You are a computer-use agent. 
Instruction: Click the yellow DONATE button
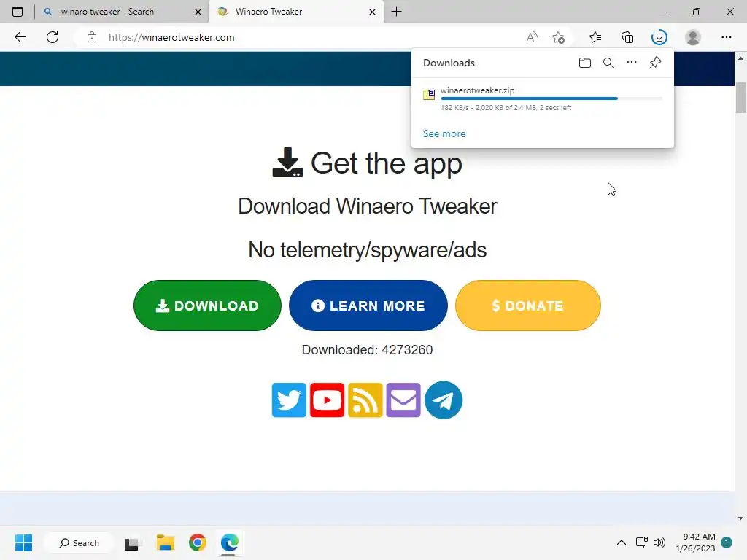(528, 306)
